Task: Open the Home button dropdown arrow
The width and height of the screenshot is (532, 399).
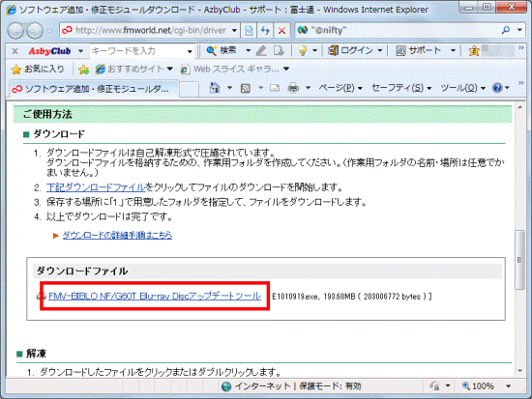Action: pyautogui.click(x=229, y=88)
